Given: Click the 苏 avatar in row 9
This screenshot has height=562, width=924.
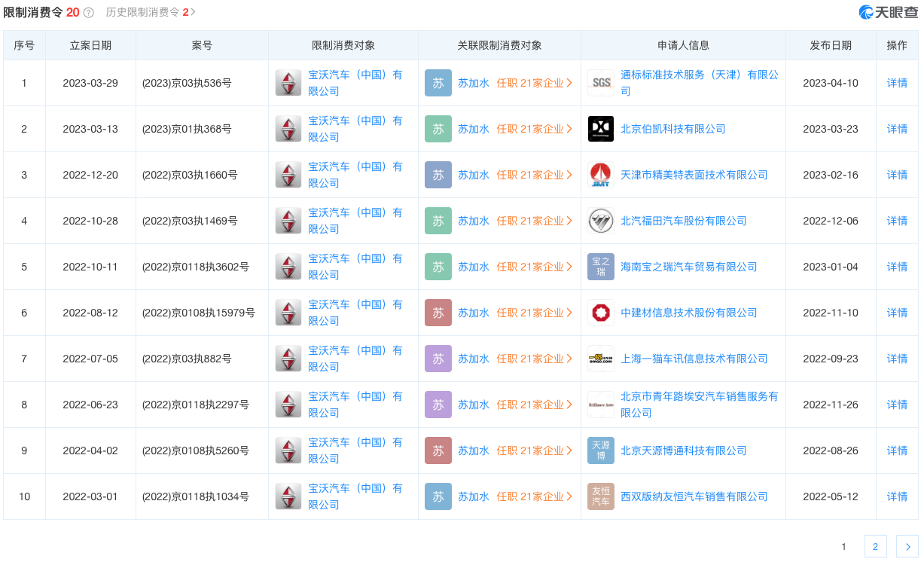Looking at the screenshot, I should click(x=438, y=451).
